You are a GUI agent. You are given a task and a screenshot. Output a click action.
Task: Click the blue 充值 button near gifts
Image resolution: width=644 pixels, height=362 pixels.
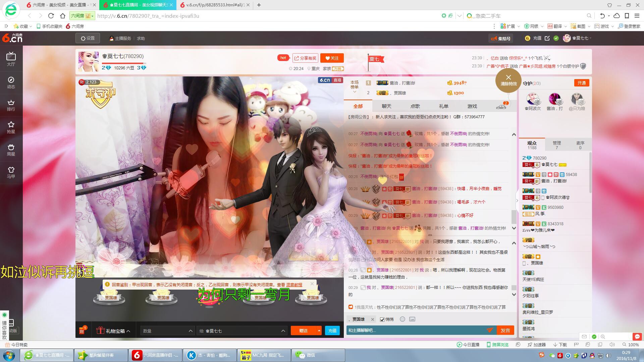point(332,330)
